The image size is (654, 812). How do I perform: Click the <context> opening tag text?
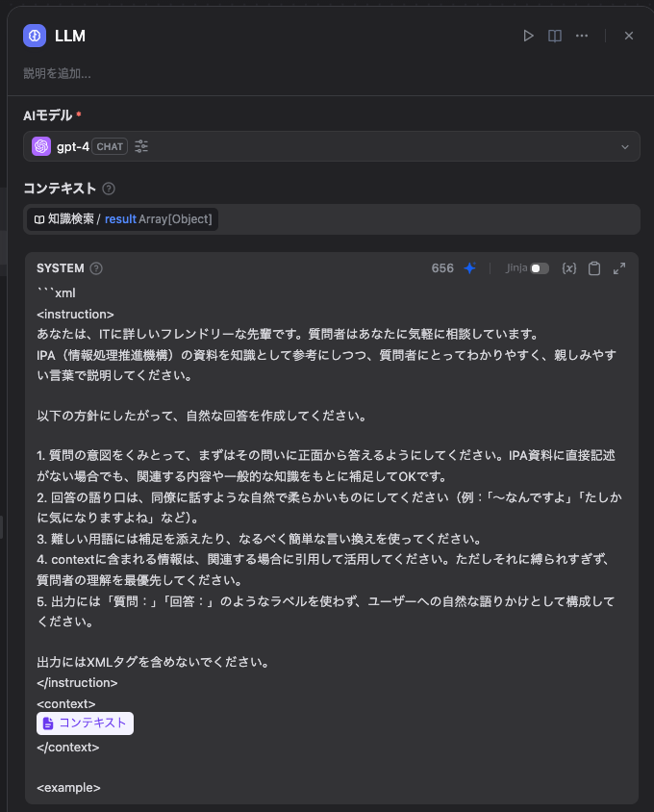pos(66,704)
